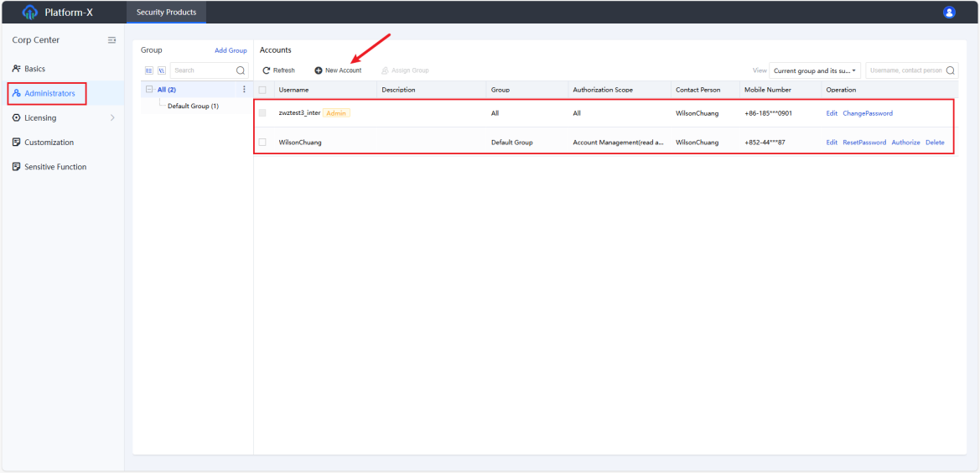The image size is (980, 473).
Task: Edit the WilsonChuang account
Action: tap(832, 143)
